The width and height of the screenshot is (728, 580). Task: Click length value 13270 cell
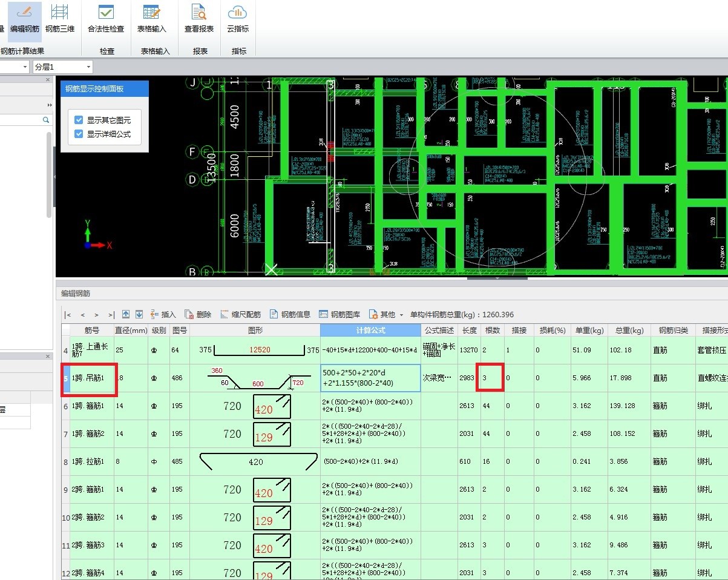[x=469, y=350]
